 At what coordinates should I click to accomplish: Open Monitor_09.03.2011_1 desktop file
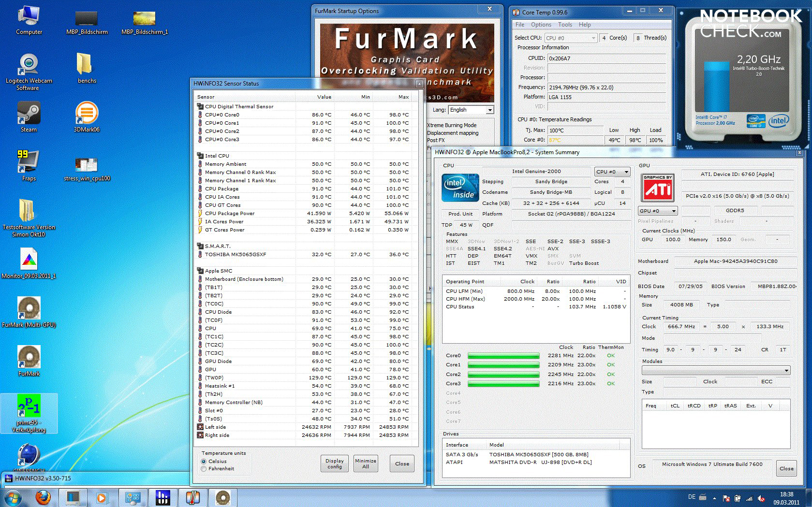coord(29,263)
